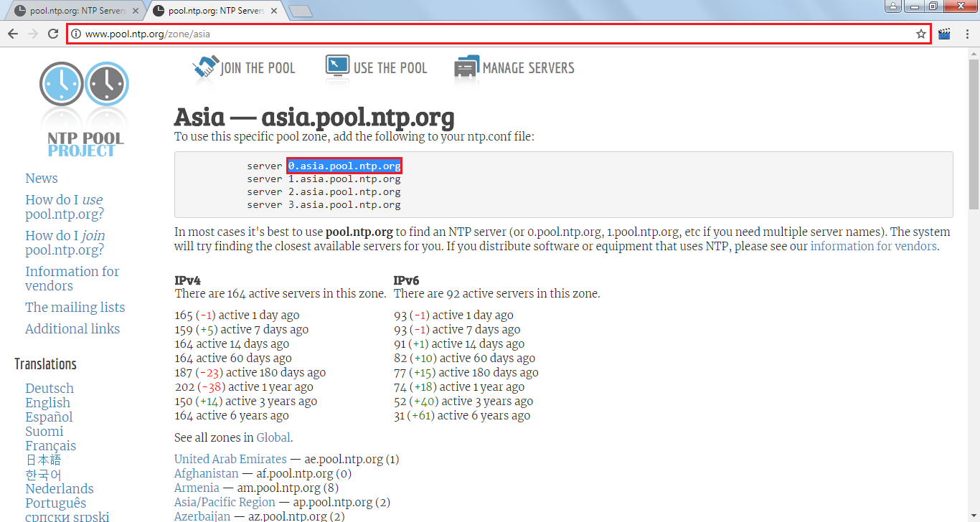980x522 pixels.
Task: Click the IPv6 heading
Action: pyautogui.click(x=407, y=280)
